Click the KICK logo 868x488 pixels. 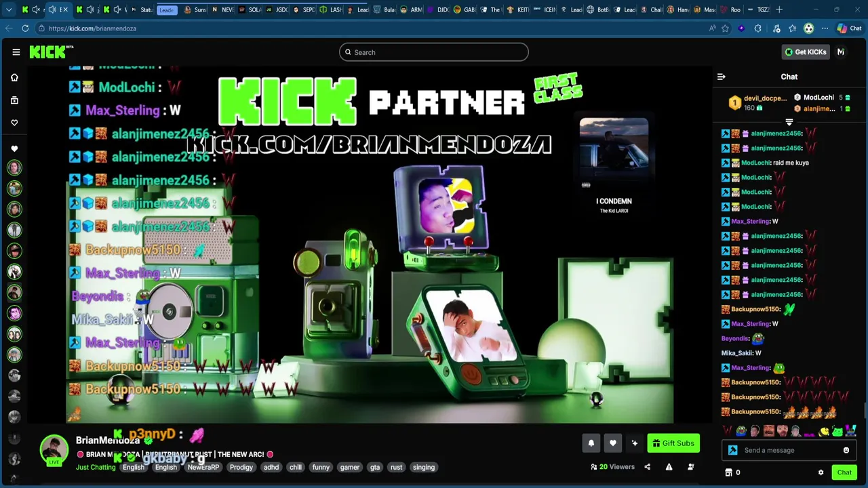[51, 52]
